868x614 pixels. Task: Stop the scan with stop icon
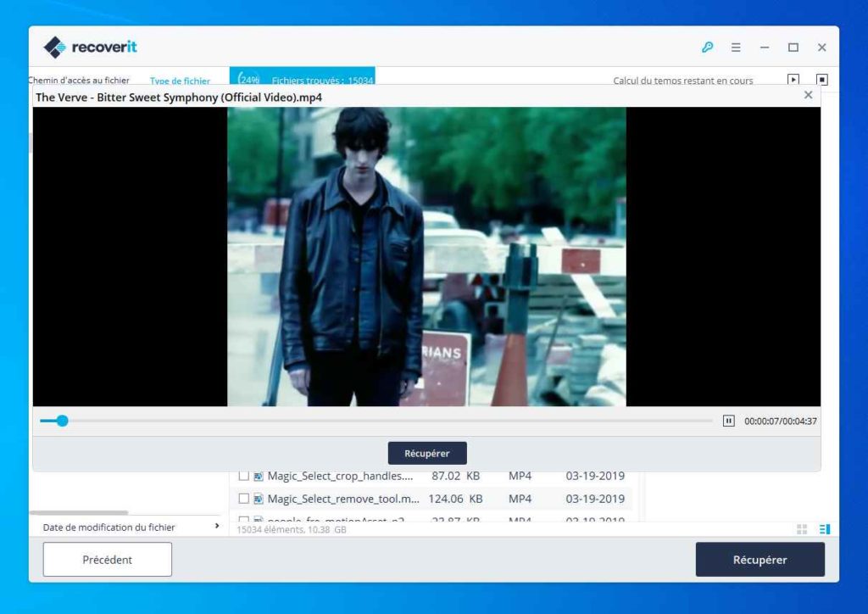point(822,80)
